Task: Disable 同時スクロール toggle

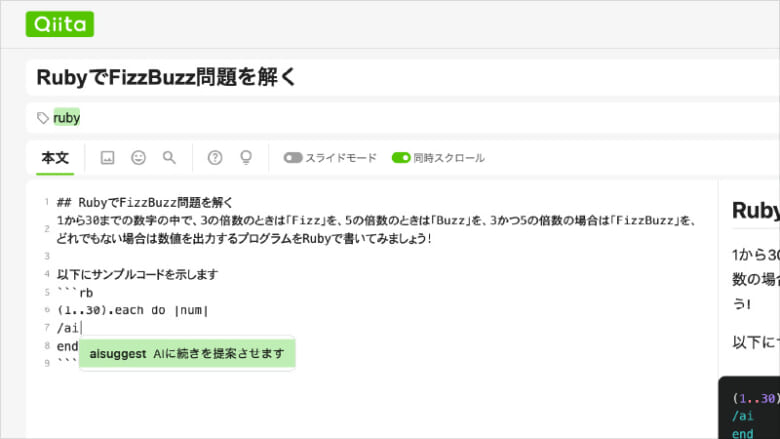Action: [401, 158]
